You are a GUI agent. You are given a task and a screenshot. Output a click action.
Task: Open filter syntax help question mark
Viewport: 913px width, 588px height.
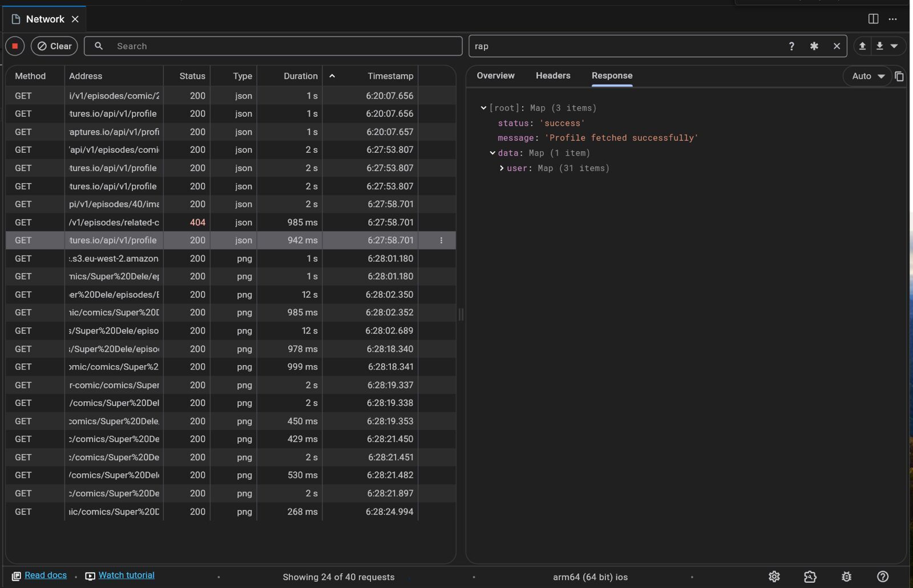point(791,46)
